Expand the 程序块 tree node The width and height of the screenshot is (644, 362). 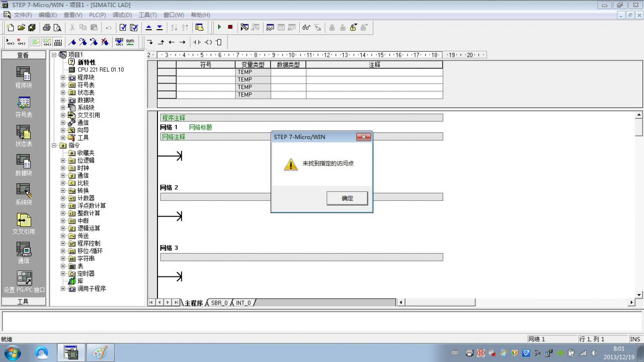[63, 78]
